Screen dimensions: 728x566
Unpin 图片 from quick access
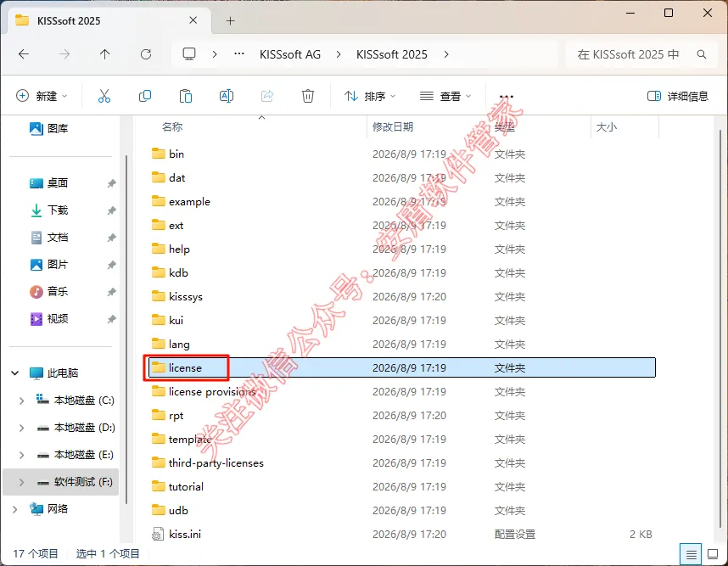[x=111, y=265]
